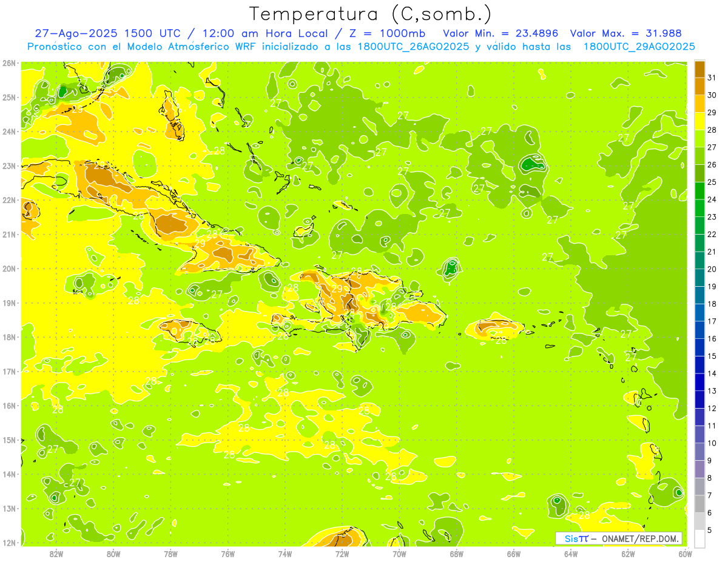Click the "20N" latitude axis label
Screen dimensions: 728x562
pyautogui.click(x=8, y=269)
